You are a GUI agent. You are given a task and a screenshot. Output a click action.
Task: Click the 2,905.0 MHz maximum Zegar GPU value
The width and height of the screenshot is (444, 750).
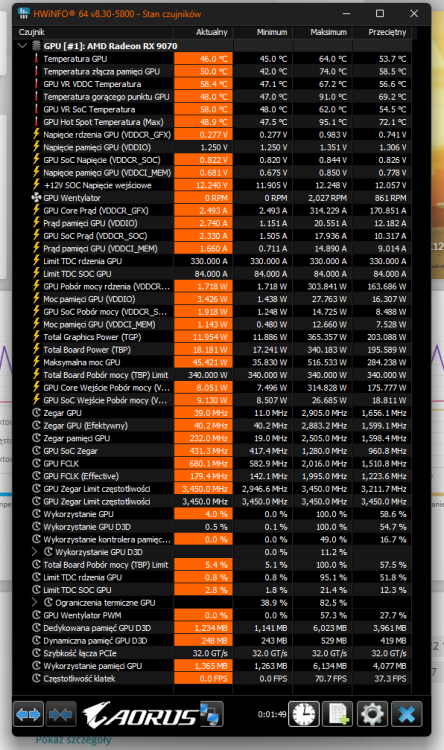324,413
